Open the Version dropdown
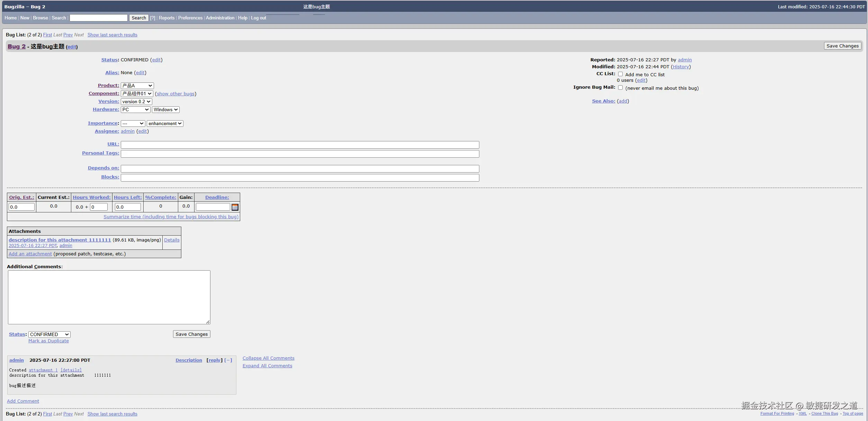The height and width of the screenshot is (421, 868). pyautogui.click(x=136, y=102)
